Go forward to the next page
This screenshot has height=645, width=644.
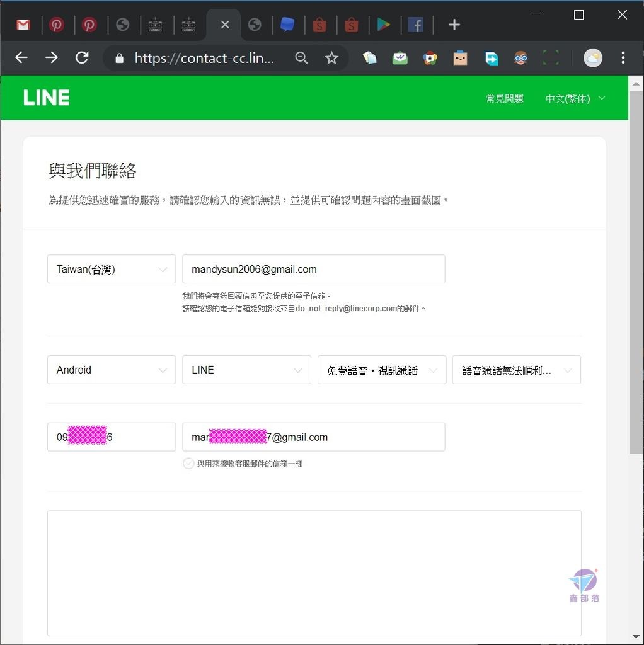click(52, 57)
